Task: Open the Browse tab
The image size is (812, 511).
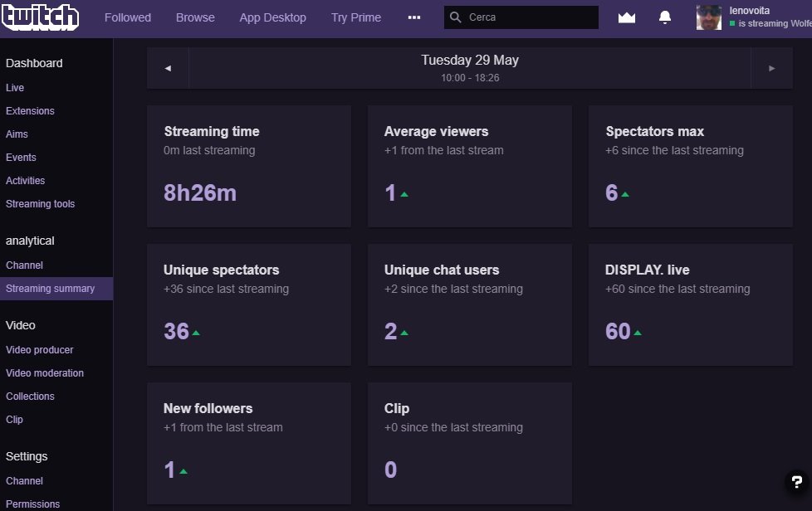Action: point(195,17)
